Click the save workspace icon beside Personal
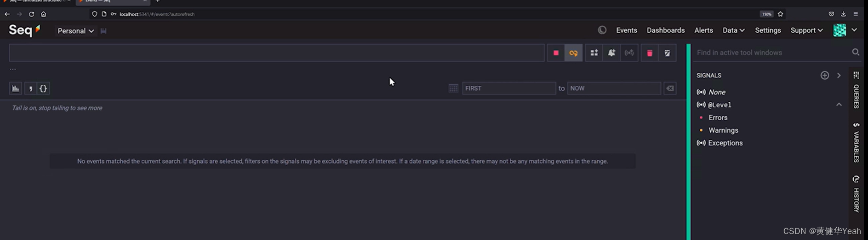Screen dimensions: 868x240 [103, 31]
